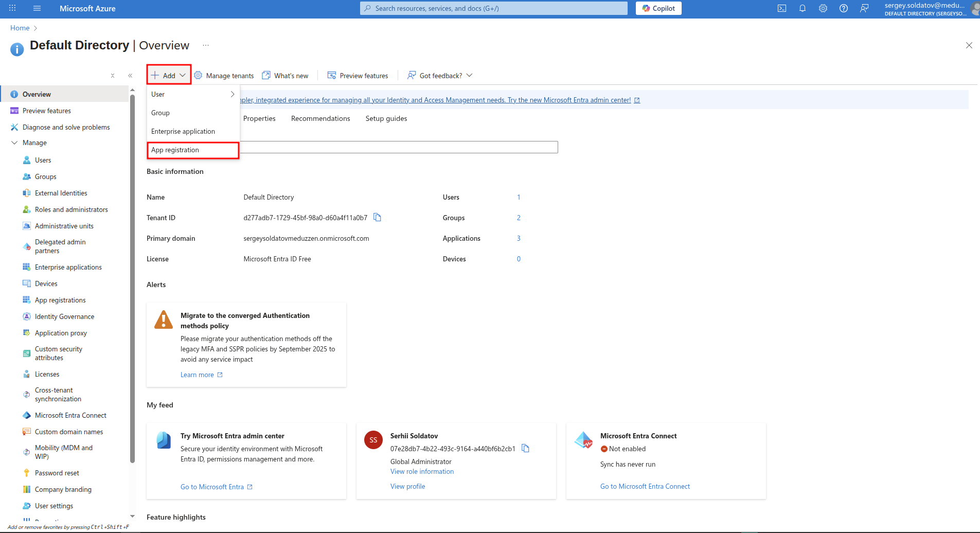Click the Devices icon in sidebar
Image resolution: width=980 pixels, height=533 pixels.
(27, 283)
